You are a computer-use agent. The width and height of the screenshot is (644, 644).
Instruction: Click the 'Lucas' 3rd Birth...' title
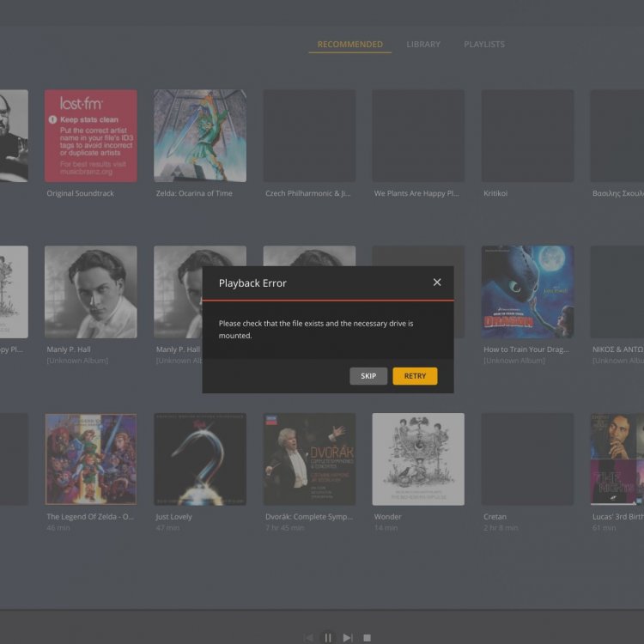coord(618,517)
